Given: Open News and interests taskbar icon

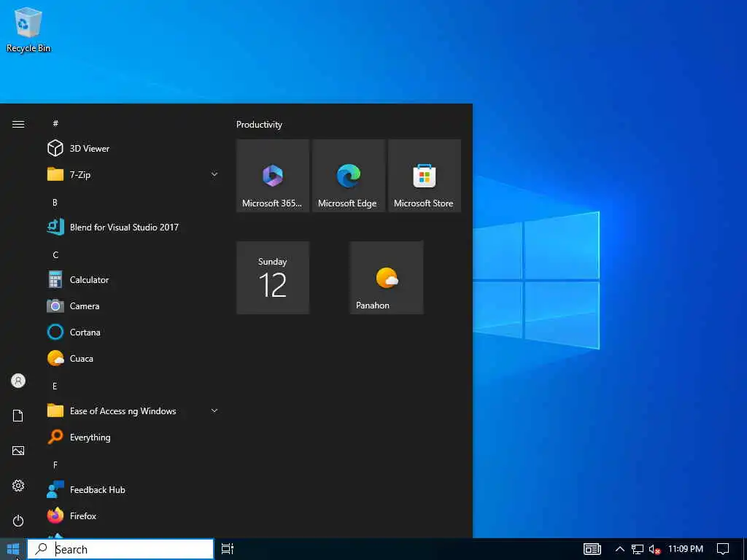Looking at the screenshot, I should click(592, 549).
